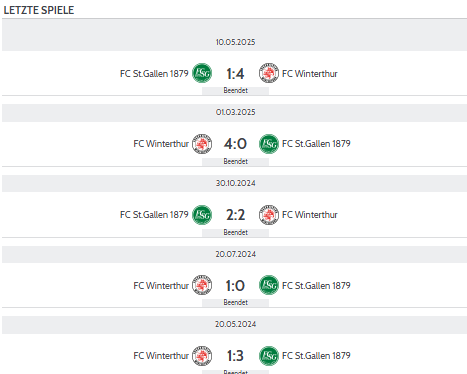467x374 pixels.
Task: Click FC Winterthur name in 01.03.2025 match
Action: point(161,144)
